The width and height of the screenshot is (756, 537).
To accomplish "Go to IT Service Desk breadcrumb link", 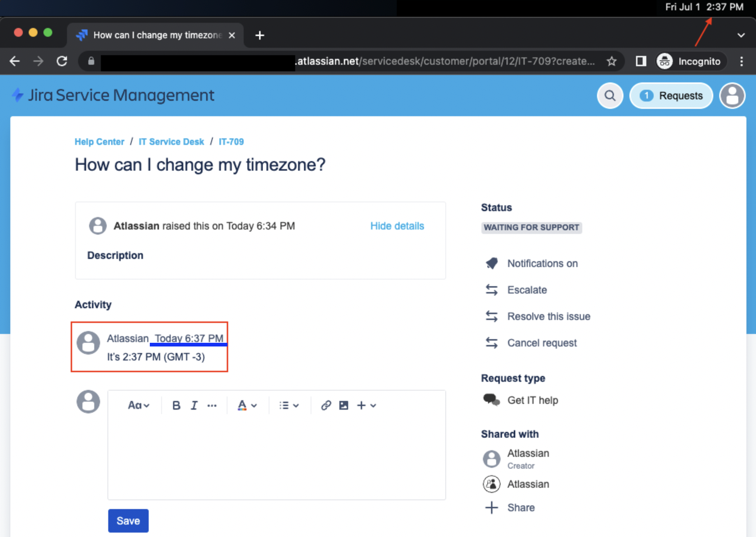I will click(x=171, y=142).
